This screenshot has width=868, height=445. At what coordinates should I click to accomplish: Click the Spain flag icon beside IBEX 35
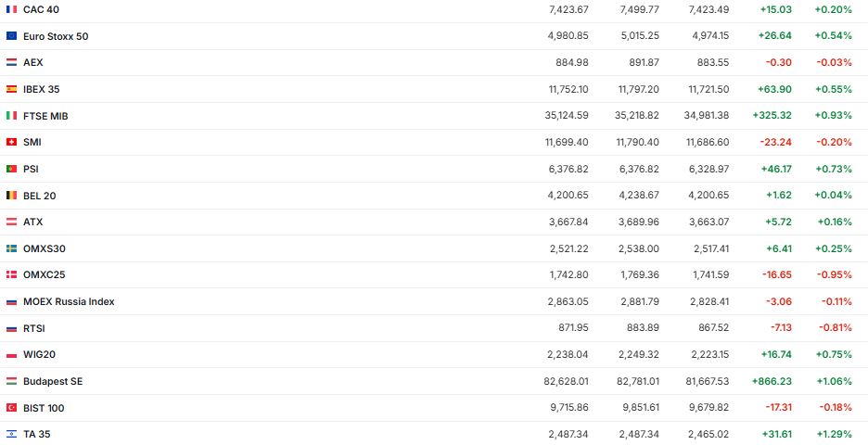(x=11, y=89)
